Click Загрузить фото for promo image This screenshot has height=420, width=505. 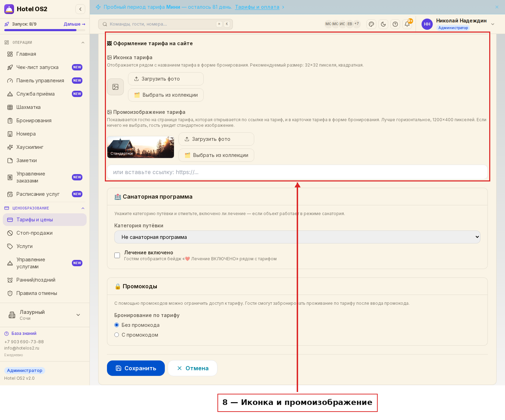click(x=216, y=139)
